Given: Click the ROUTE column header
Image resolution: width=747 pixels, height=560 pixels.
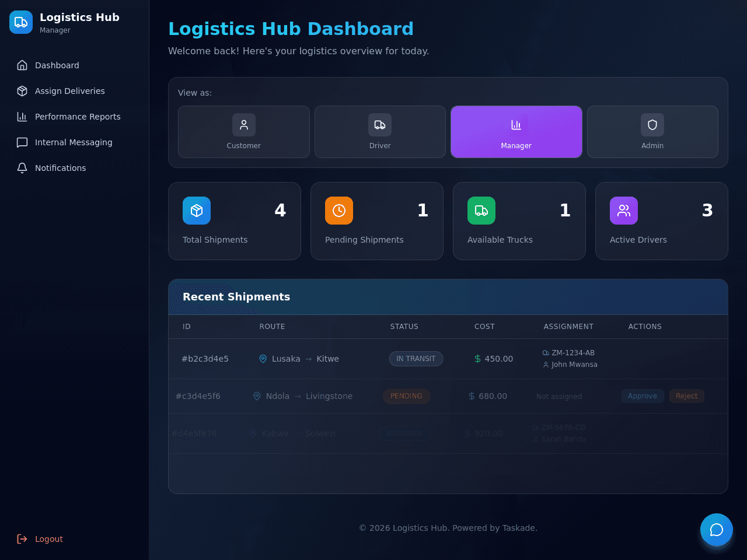Looking at the screenshot, I should 273,327.
